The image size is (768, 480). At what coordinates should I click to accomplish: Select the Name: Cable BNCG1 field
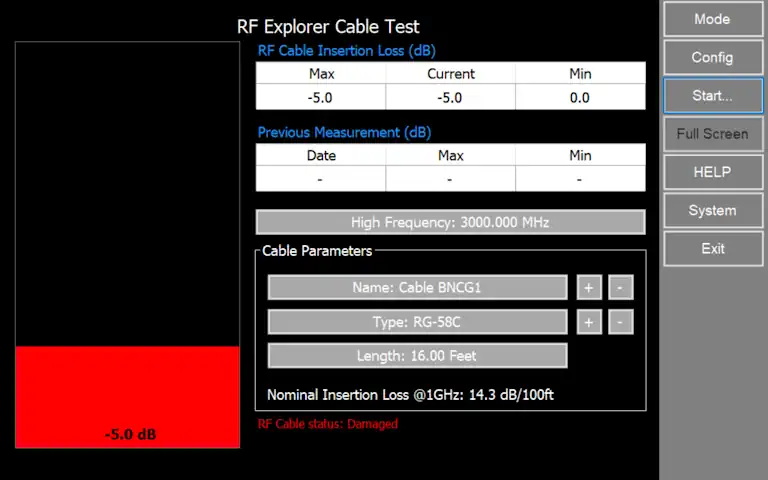pos(417,288)
